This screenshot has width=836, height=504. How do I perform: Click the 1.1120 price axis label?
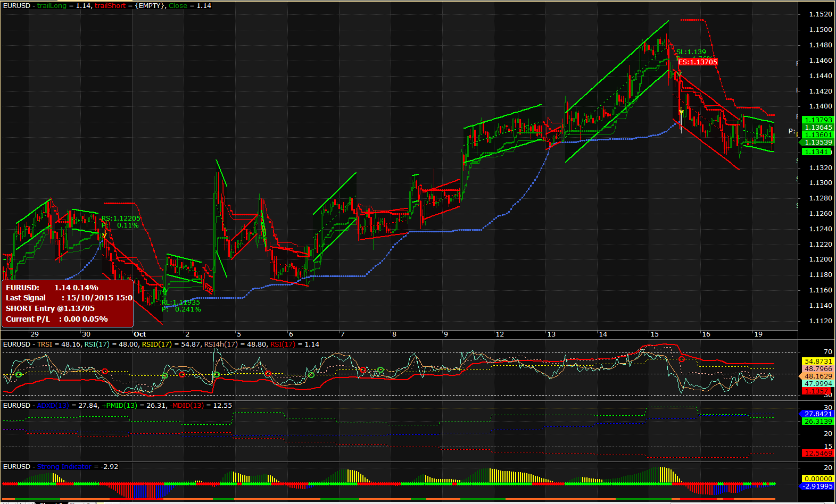pos(820,321)
